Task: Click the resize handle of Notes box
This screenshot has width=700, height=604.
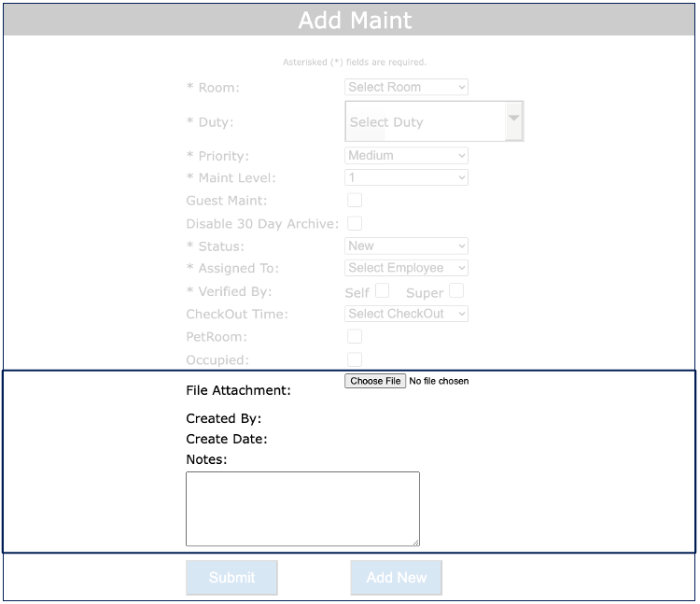Action: click(415, 541)
